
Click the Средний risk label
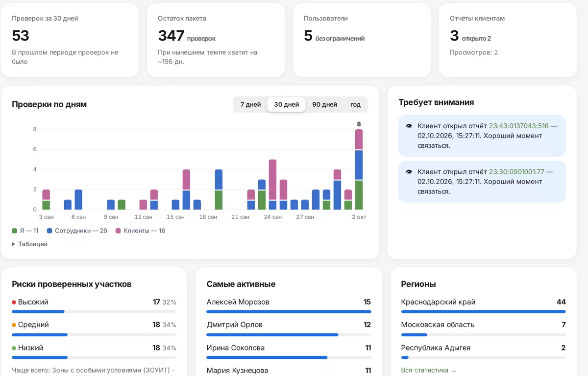(33, 325)
